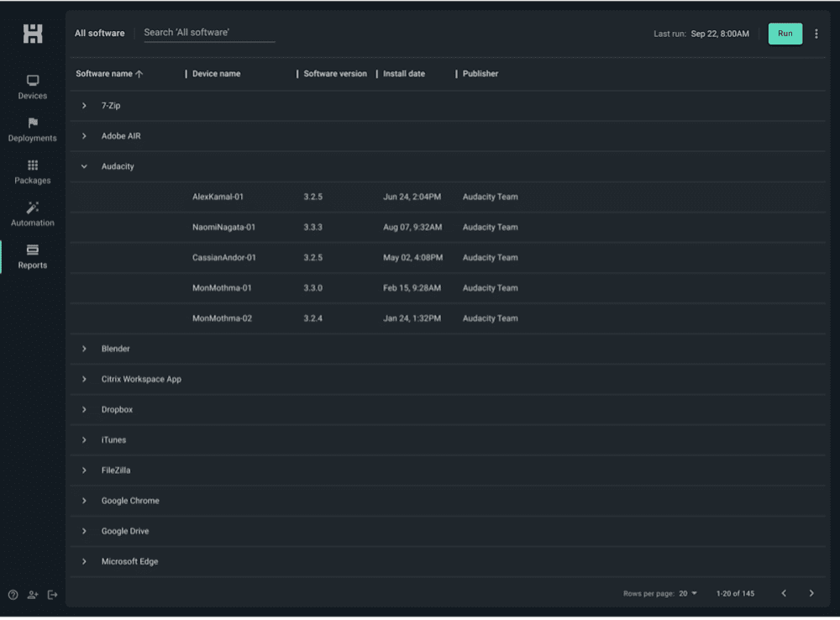
Task: Click the All software title
Action: (x=100, y=34)
